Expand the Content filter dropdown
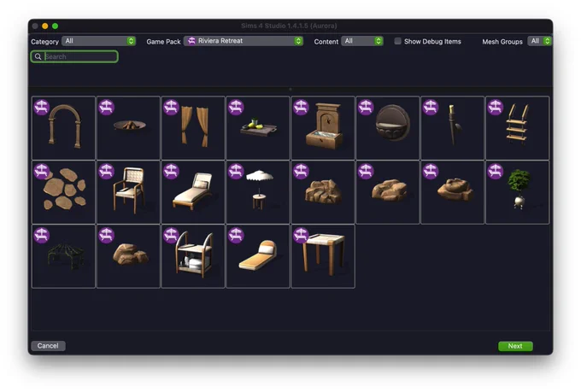This screenshot has height=392, width=581. click(x=362, y=41)
